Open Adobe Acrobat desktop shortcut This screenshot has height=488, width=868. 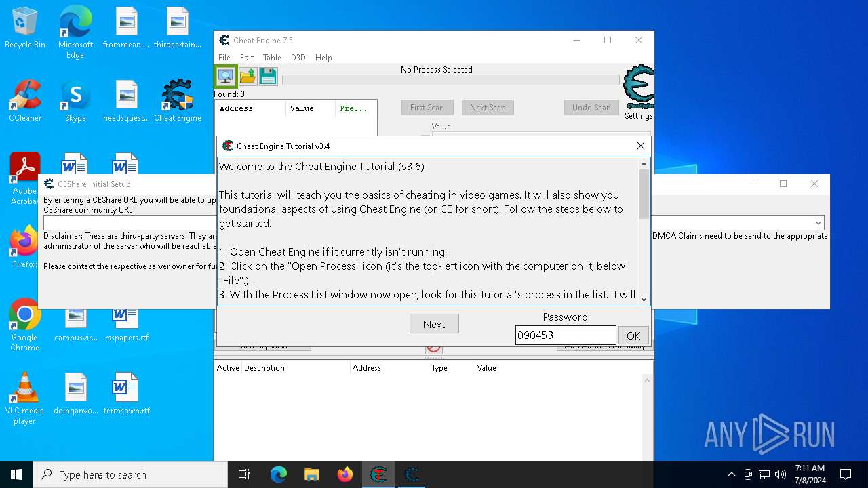point(24,178)
